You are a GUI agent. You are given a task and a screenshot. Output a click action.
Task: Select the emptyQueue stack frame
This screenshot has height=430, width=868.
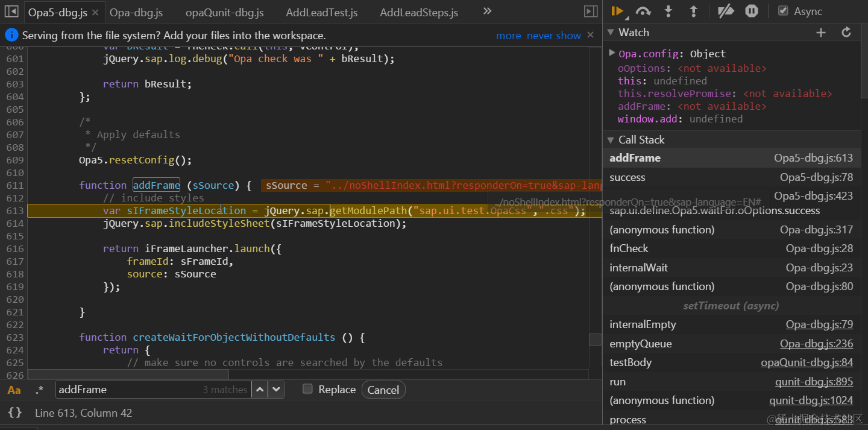(731, 344)
